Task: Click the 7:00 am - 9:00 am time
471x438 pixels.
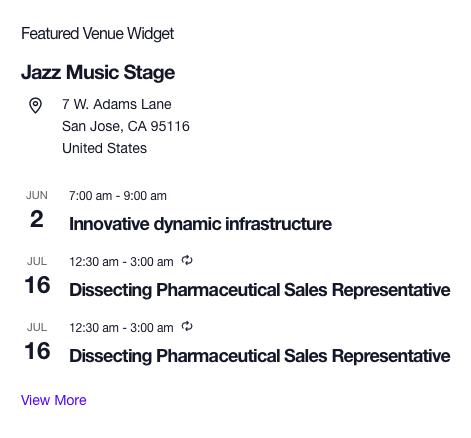Action: point(118,196)
